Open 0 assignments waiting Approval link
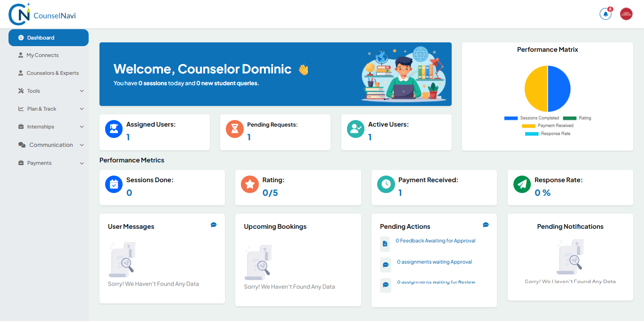 coord(434,262)
